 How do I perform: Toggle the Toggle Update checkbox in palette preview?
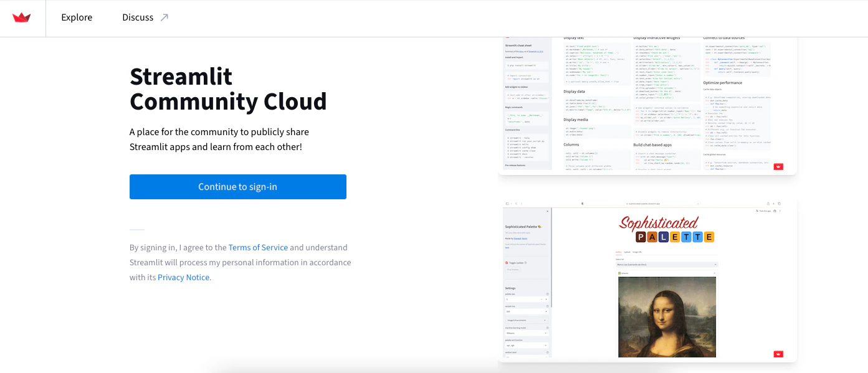tap(507, 263)
